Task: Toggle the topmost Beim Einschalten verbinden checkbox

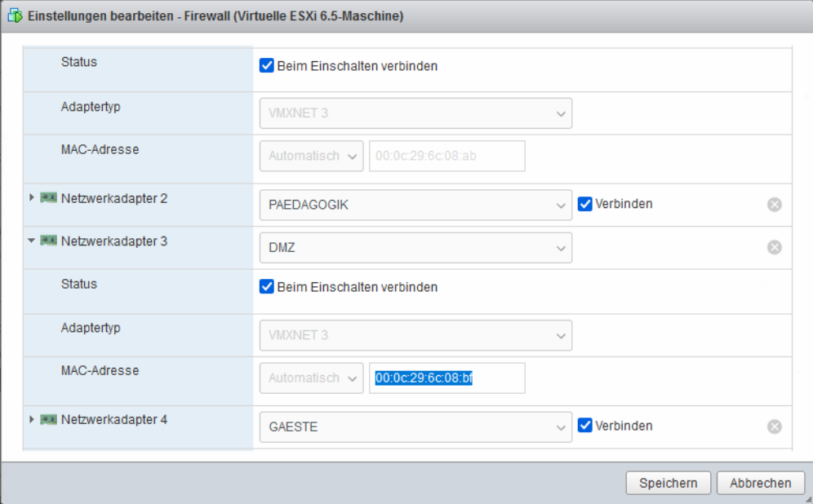Action: [266, 65]
